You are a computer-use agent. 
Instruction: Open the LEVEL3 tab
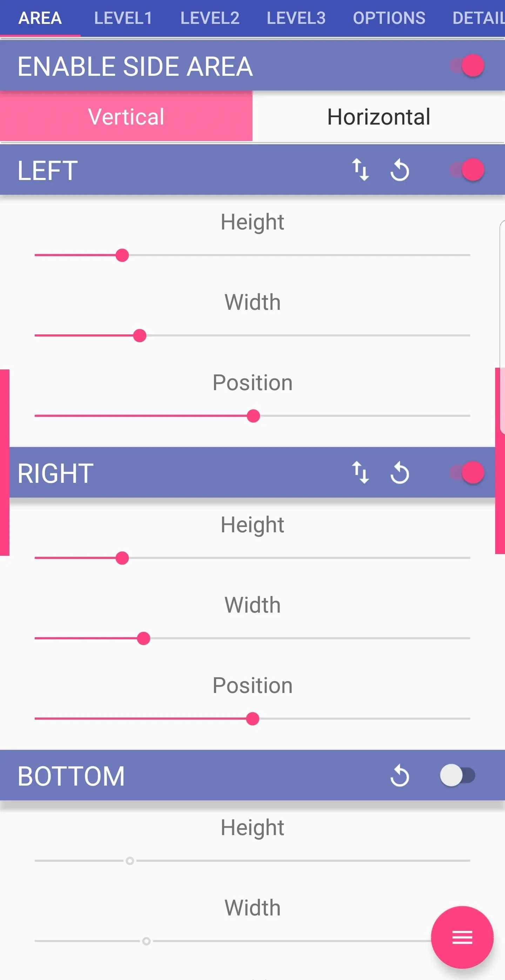click(296, 18)
